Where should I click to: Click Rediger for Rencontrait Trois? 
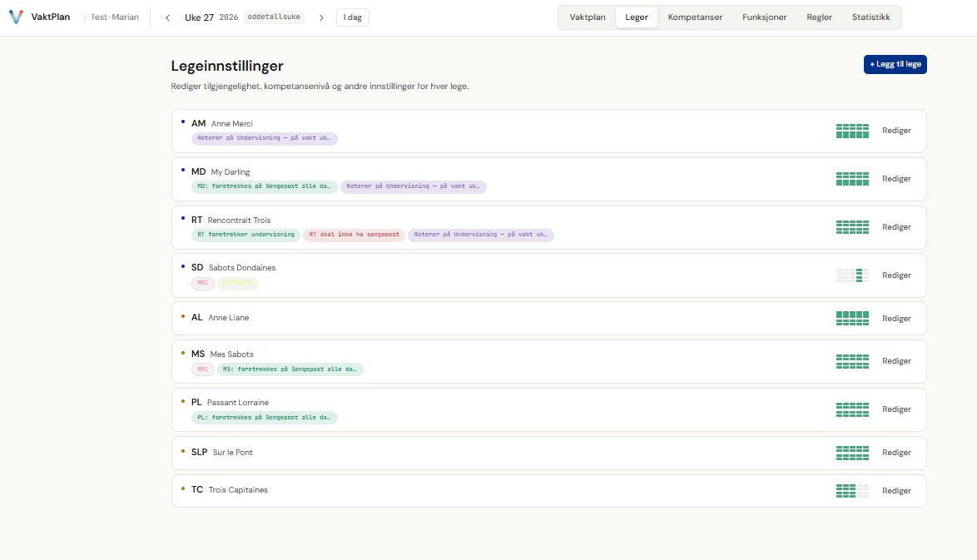click(x=896, y=227)
